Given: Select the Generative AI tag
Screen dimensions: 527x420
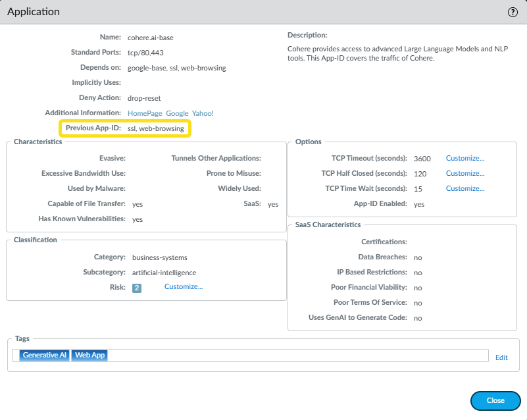Looking at the screenshot, I should tap(44, 355).
